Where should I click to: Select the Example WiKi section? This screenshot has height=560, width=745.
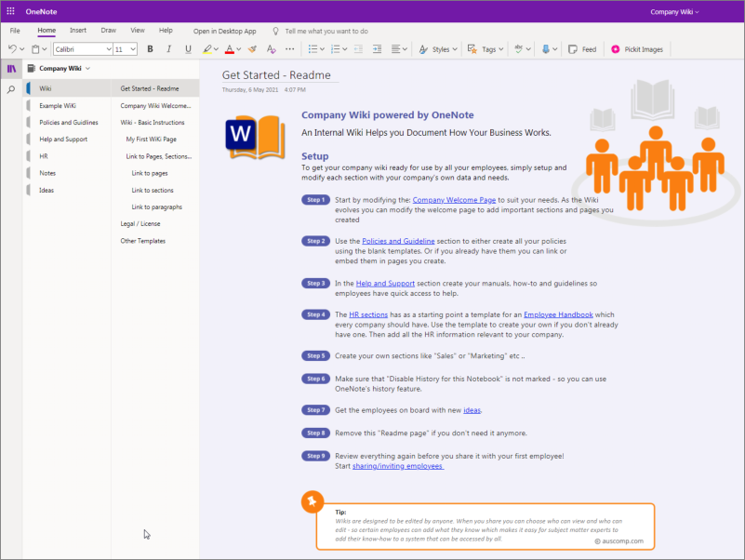pos(58,105)
